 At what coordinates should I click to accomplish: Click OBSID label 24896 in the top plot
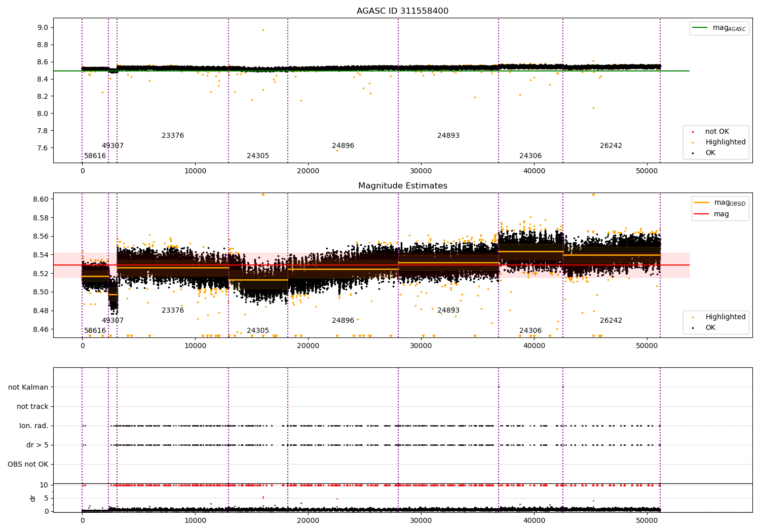click(x=343, y=146)
